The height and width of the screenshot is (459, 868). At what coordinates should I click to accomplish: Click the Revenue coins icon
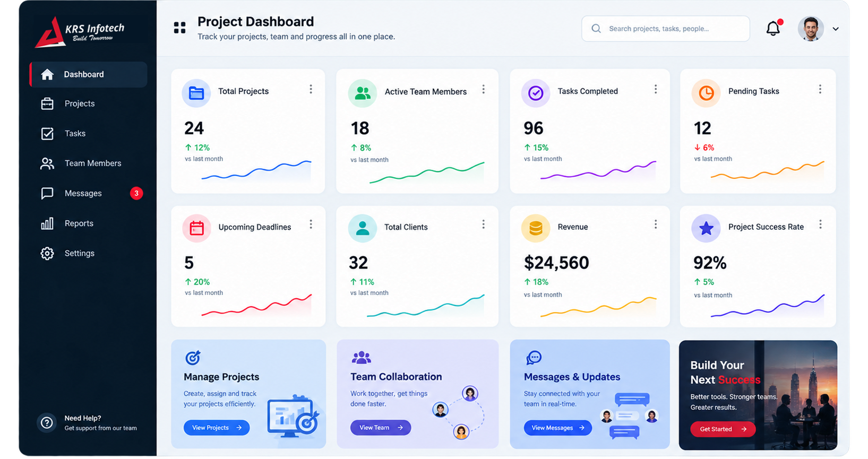pos(536,228)
